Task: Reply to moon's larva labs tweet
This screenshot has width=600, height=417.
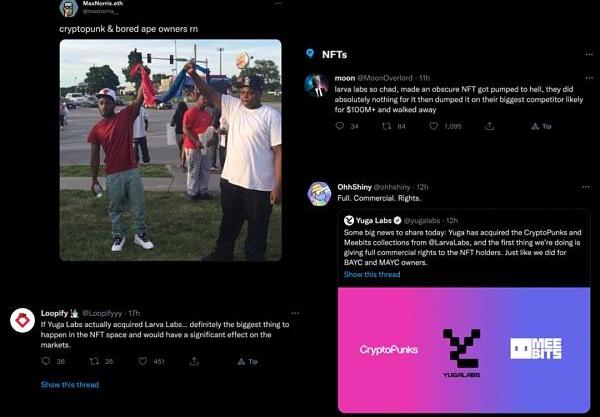Action: [340, 126]
